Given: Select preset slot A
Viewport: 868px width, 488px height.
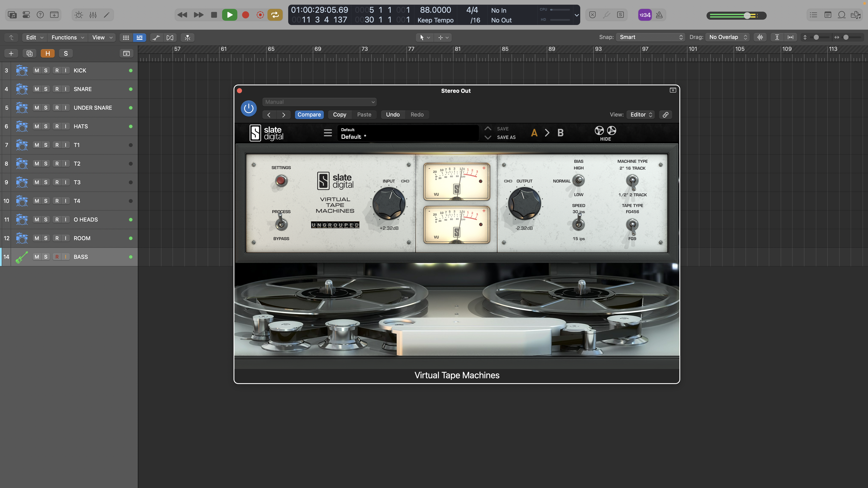Looking at the screenshot, I should pyautogui.click(x=534, y=133).
